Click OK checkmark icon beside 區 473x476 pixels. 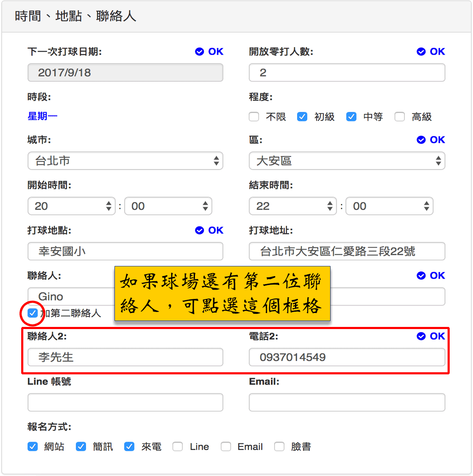(x=421, y=140)
